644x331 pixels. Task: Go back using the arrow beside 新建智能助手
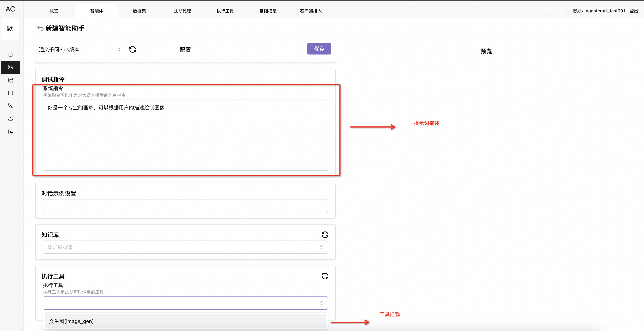click(40, 28)
